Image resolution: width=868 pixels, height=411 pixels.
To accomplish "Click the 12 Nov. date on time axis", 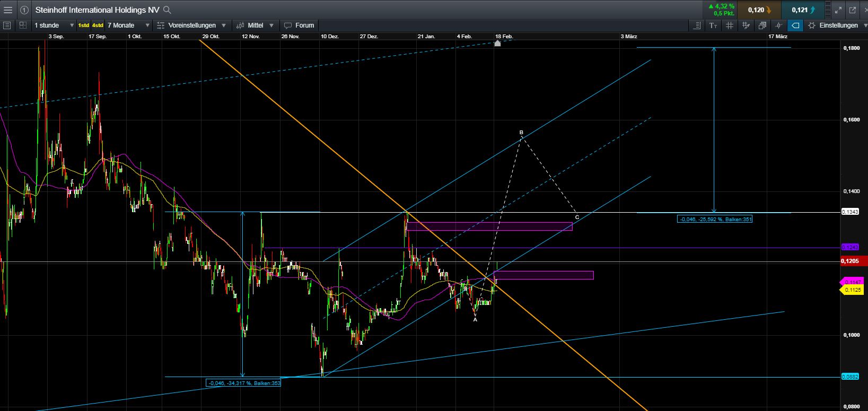I will coord(250,36).
